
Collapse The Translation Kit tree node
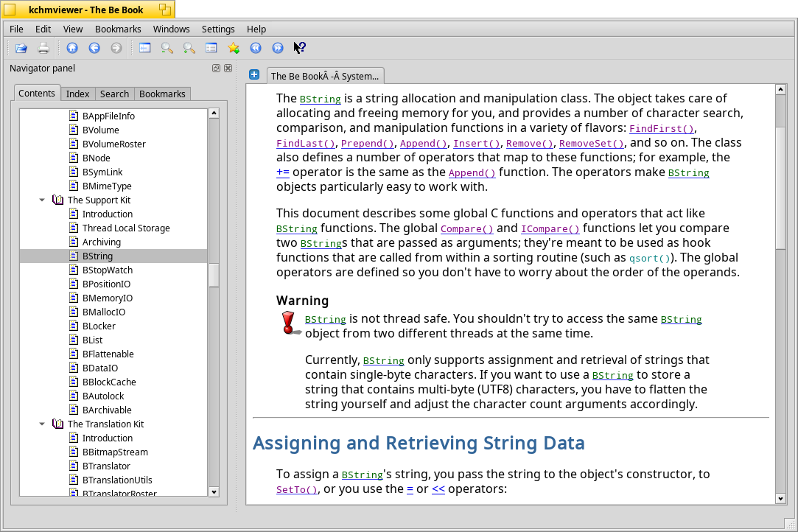(42, 424)
